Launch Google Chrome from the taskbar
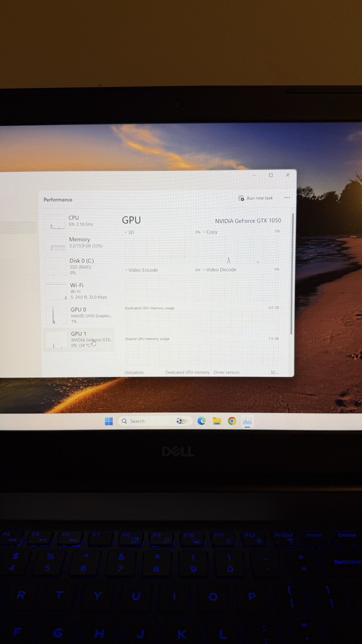 [x=232, y=421]
